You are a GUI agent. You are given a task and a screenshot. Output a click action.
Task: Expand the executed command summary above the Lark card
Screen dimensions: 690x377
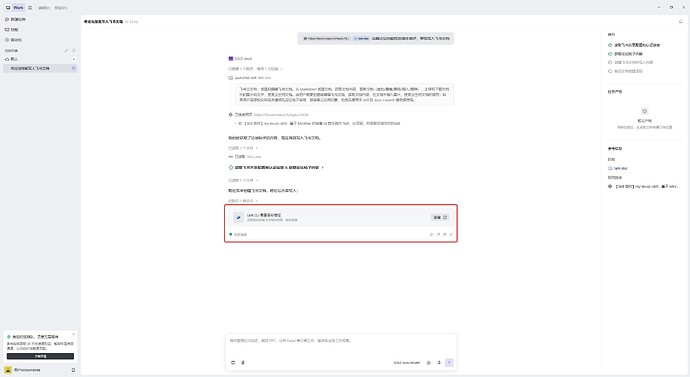click(x=243, y=201)
